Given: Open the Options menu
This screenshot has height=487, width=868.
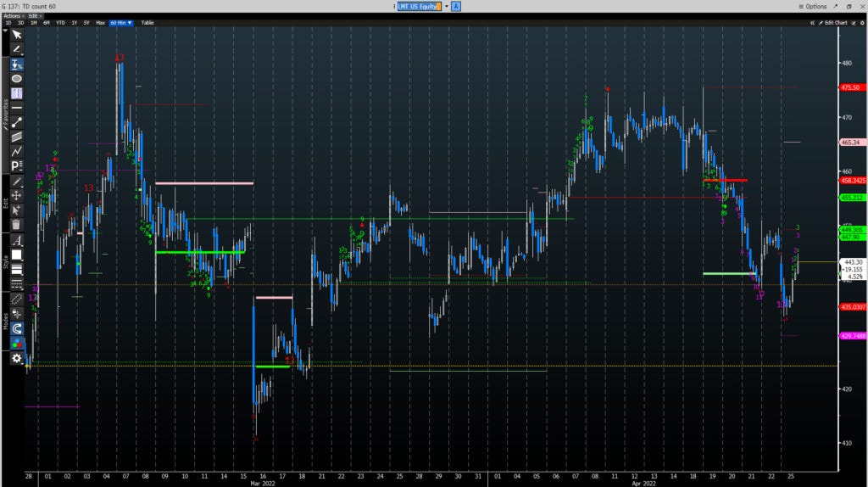Looking at the screenshot, I should coord(813,6).
